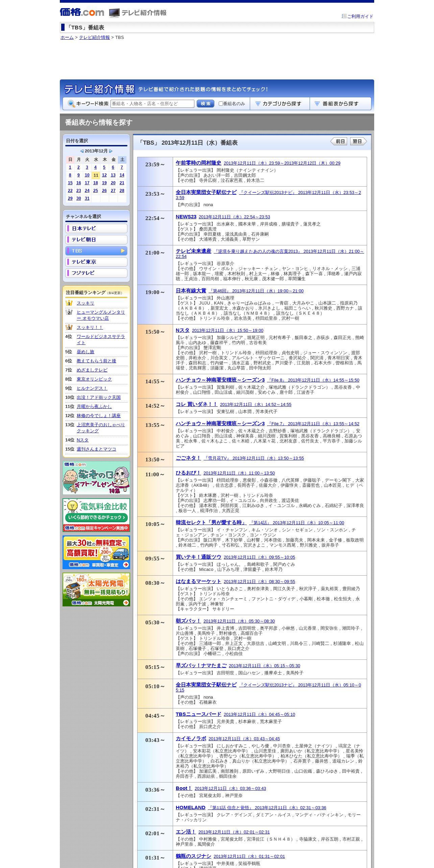Toggle the 番組名のみ checkbox
Image resolution: width=434 pixels, height=868 pixels.
[221, 104]
